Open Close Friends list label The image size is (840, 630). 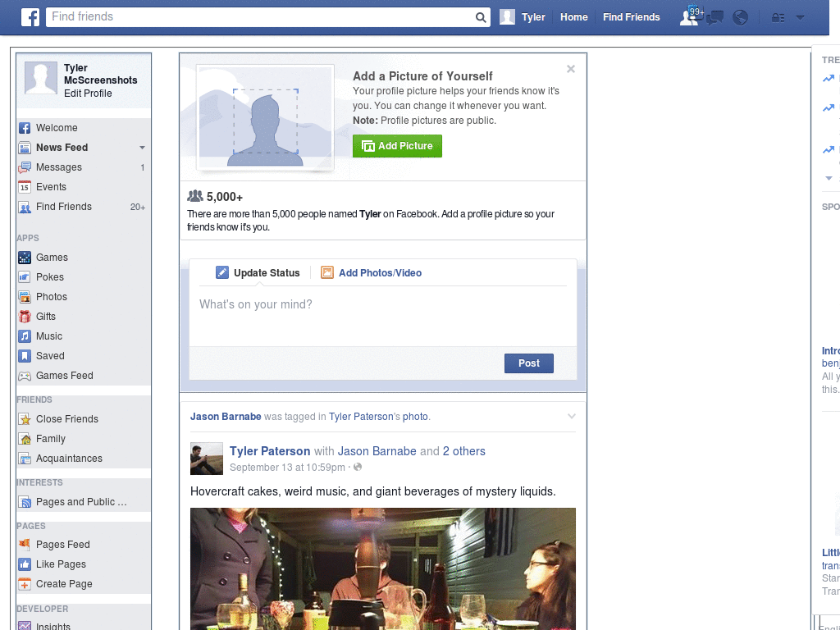[67, 419]
